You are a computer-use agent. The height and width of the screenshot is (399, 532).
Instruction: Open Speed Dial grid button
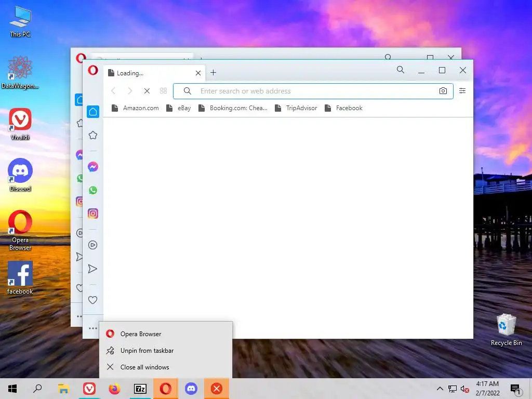[x=163, y=91]
